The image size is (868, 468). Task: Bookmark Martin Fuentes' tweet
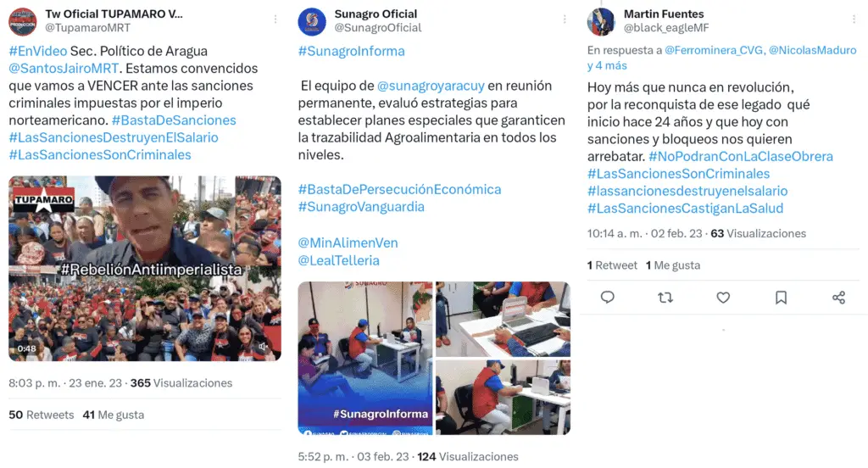(x=781, y=298)
